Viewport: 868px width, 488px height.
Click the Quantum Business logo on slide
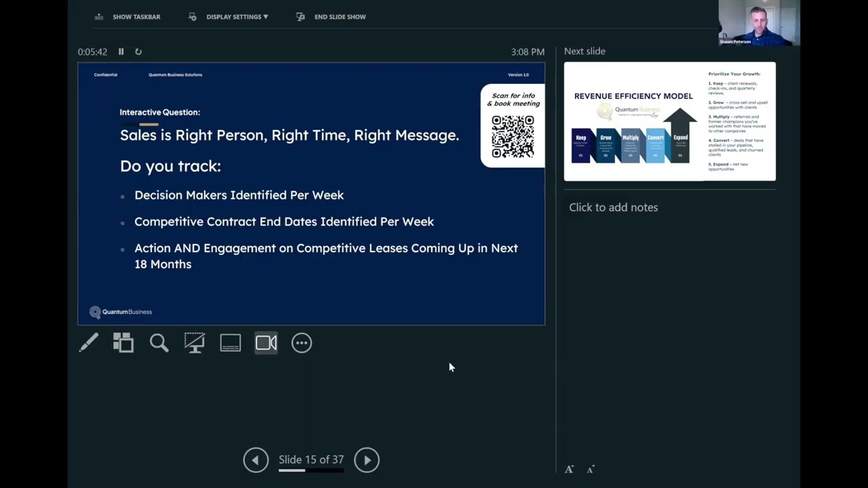[121, 312]
